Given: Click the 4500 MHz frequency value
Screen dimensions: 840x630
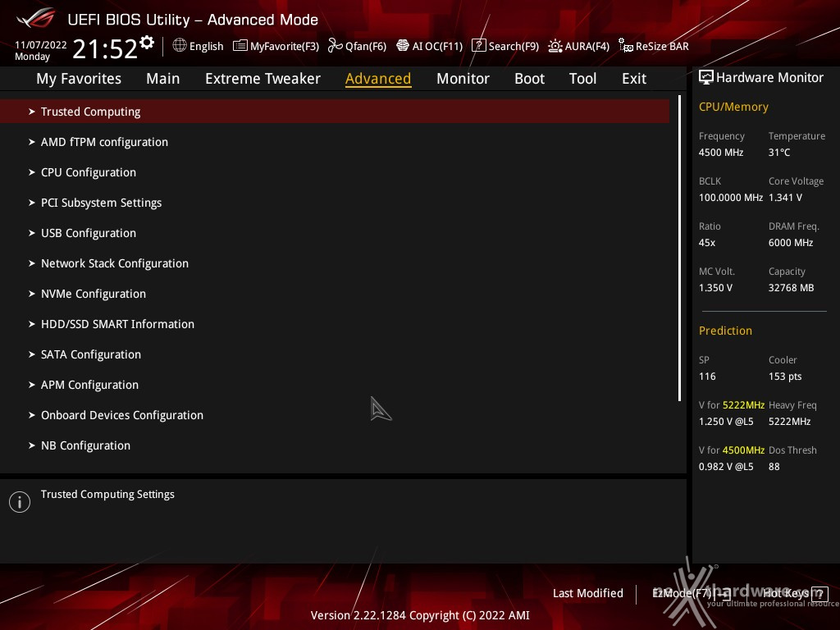Looking at the screenshot, I should click(721, 153).
